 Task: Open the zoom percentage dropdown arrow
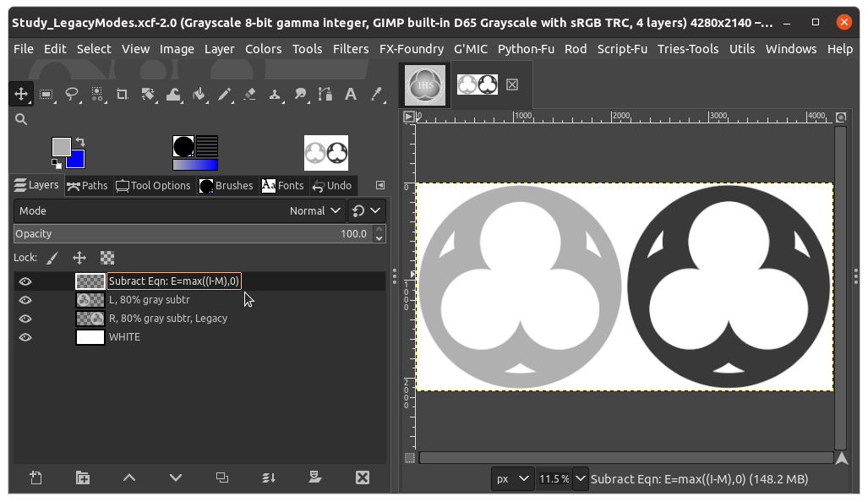coord(580,478)
